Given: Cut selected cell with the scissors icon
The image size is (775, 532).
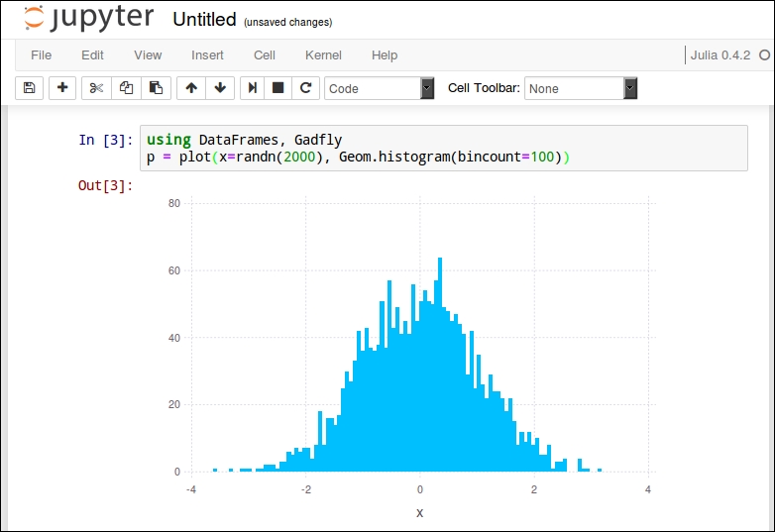Looking at the screenshot, I should tap(96, 88).
